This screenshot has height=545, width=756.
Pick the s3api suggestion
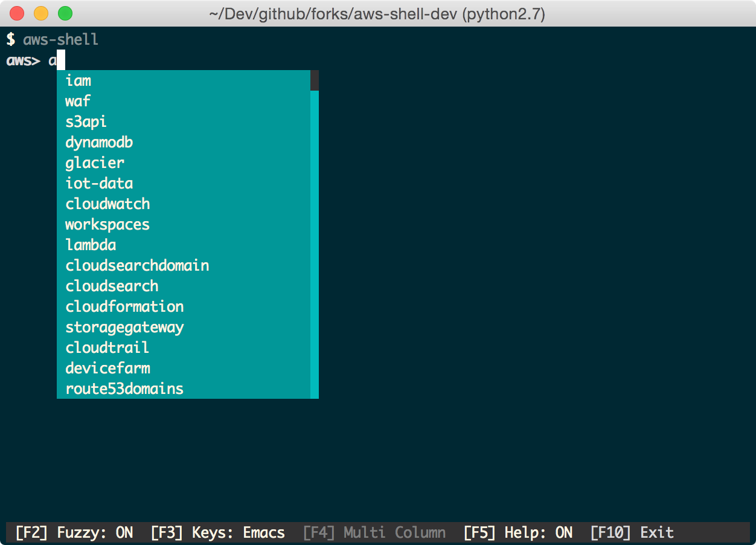(x=184, y=121)
